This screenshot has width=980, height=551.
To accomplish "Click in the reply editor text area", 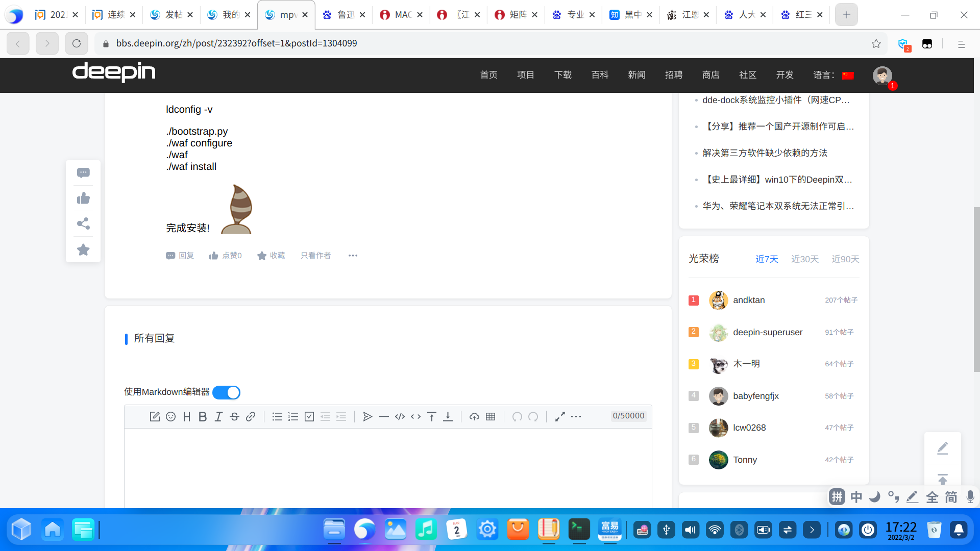I will (388, 467).
